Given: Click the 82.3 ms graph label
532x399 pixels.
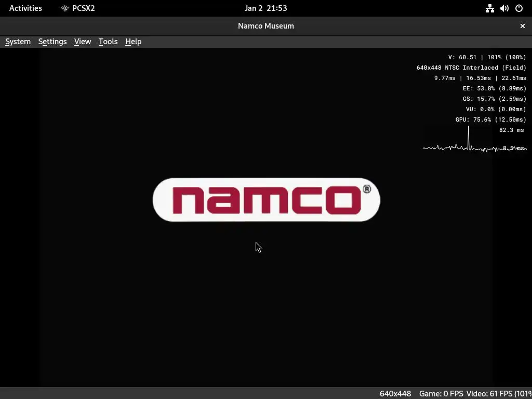Looking at the screenshot, I should 512,130.
